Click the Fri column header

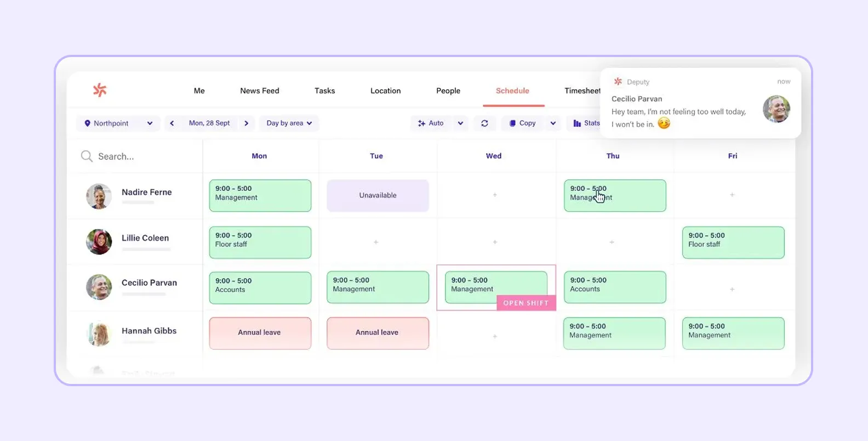tap(733, 156)
